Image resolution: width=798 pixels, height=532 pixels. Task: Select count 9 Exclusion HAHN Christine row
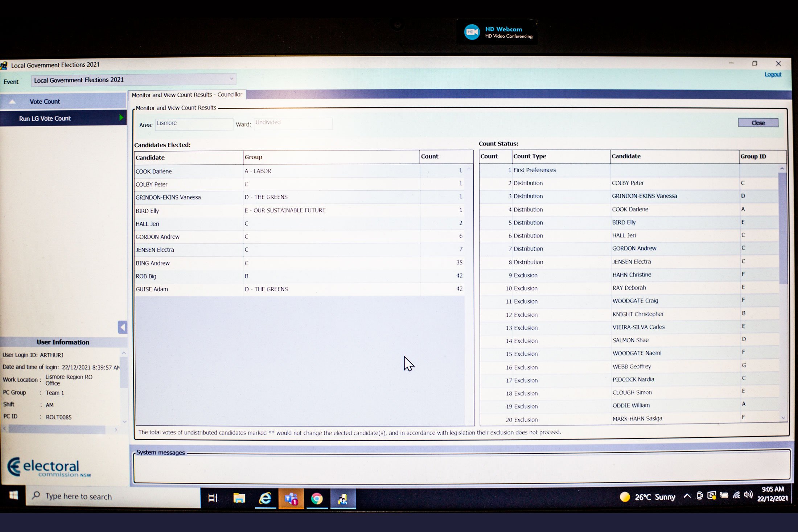coord(629,275)
